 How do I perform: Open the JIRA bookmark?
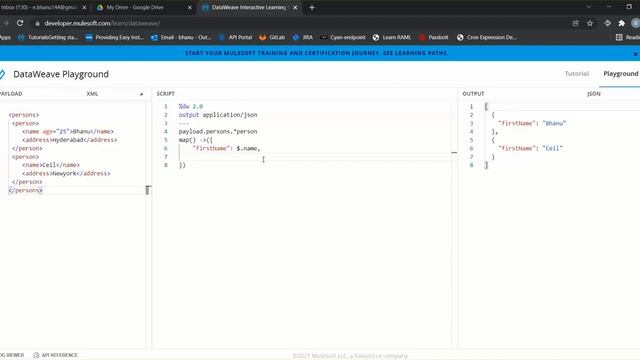303,37
